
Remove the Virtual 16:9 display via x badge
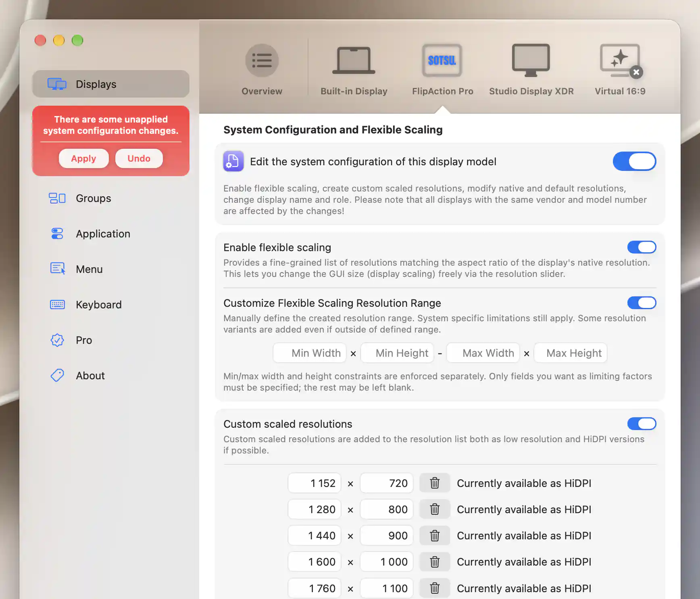[x=636, y=72]
